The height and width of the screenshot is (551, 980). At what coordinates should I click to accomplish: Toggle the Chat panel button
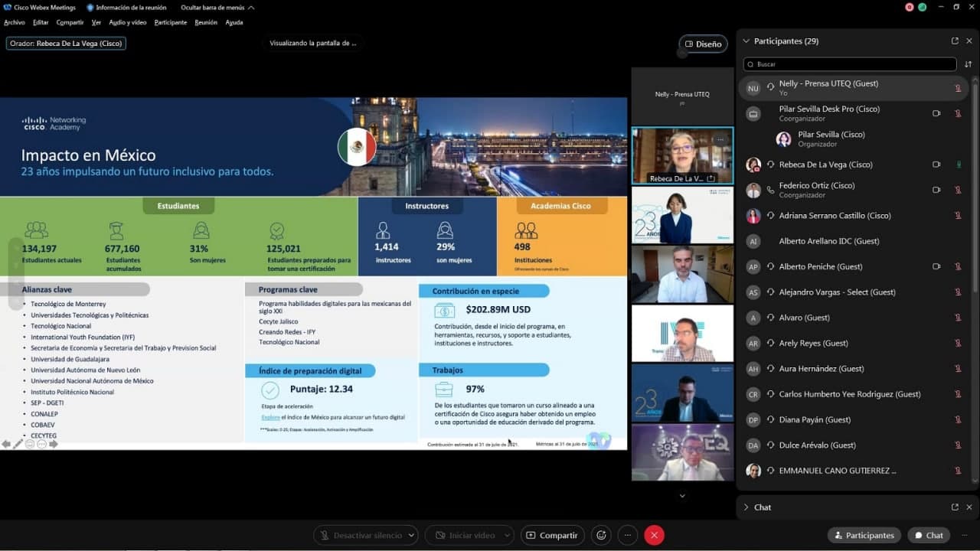pos(929,536)
